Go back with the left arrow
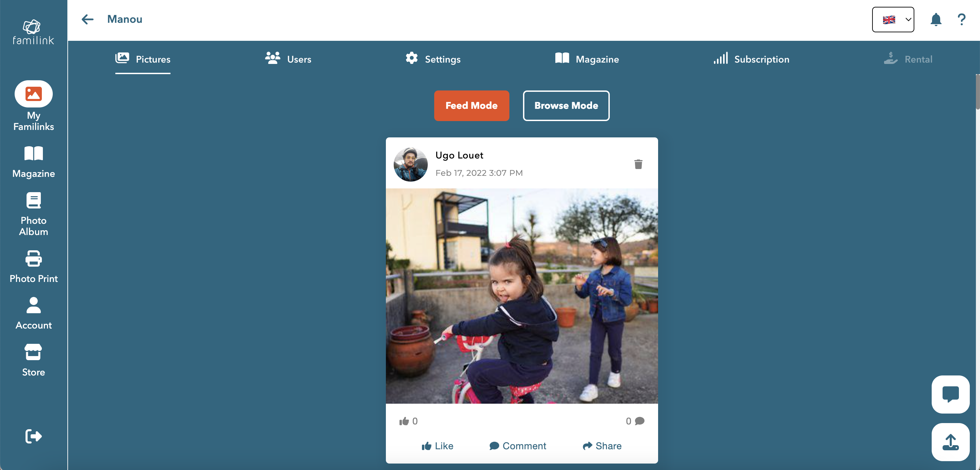This screenshot has height=470, width=980. [87, 19]
